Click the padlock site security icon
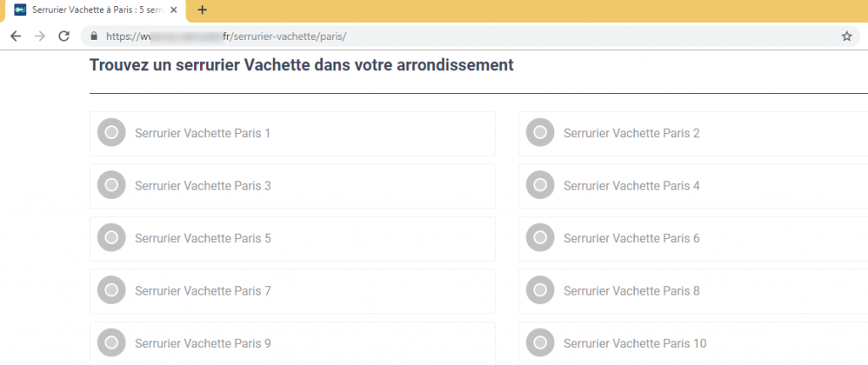 94,36
